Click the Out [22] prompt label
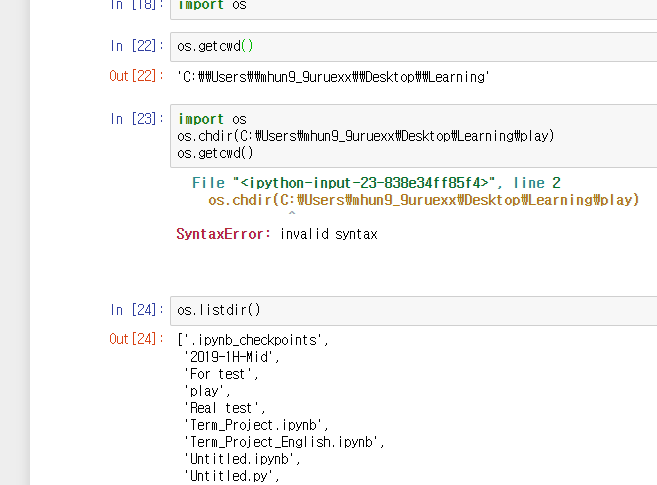This screenshot has height=485, width=657. tap(136, 76)
